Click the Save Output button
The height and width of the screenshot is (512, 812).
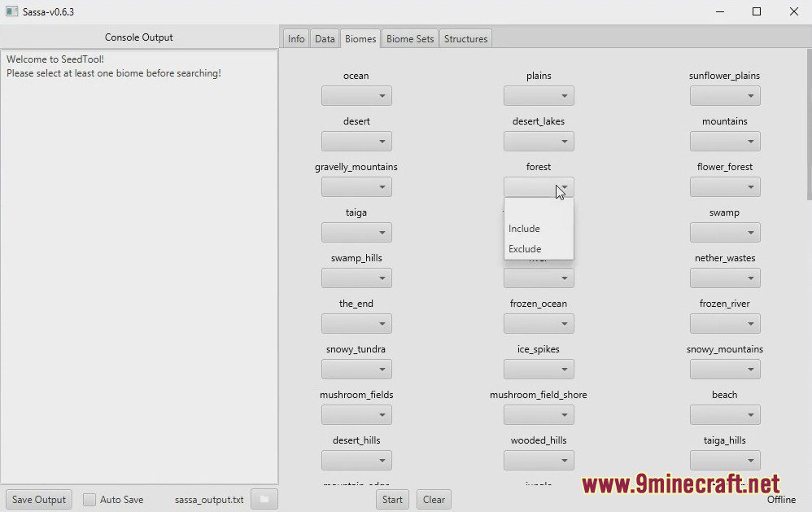tap(39, 500)
